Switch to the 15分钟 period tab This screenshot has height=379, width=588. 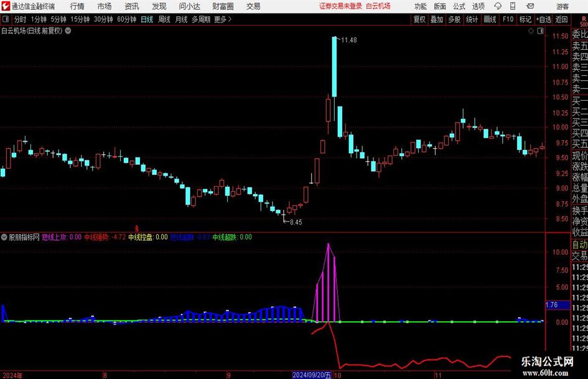point(80,19)
